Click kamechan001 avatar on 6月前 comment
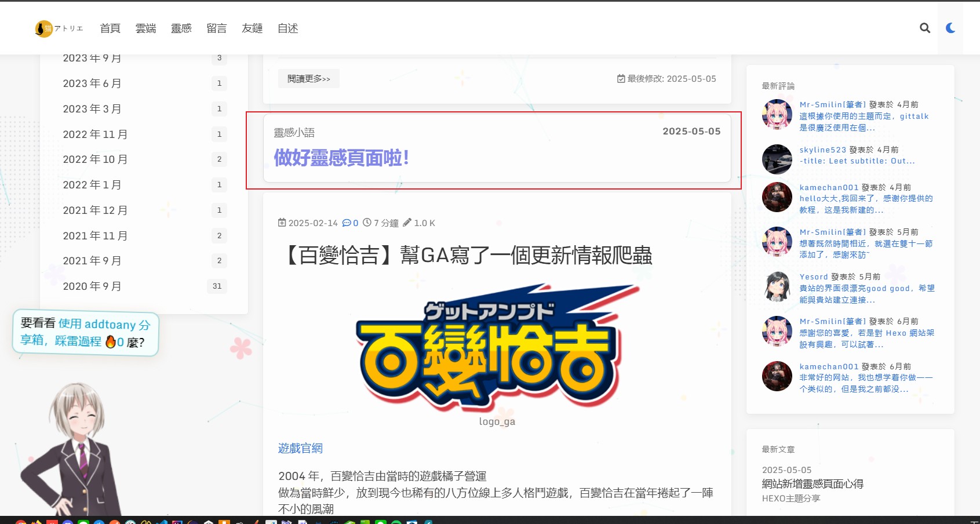Screen dimensions: 980x524 777,376
